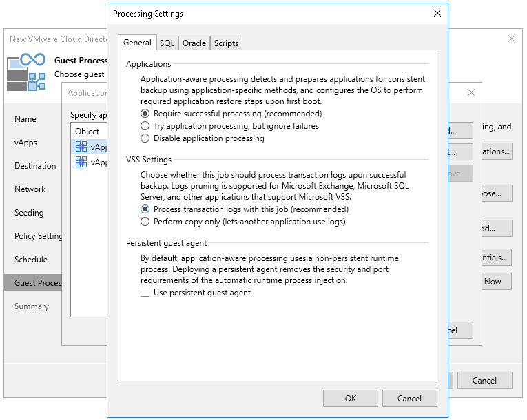
Task: Click 'Persistent guest agent' section heading
Action: pyautogui.click(x=167, y=243)
